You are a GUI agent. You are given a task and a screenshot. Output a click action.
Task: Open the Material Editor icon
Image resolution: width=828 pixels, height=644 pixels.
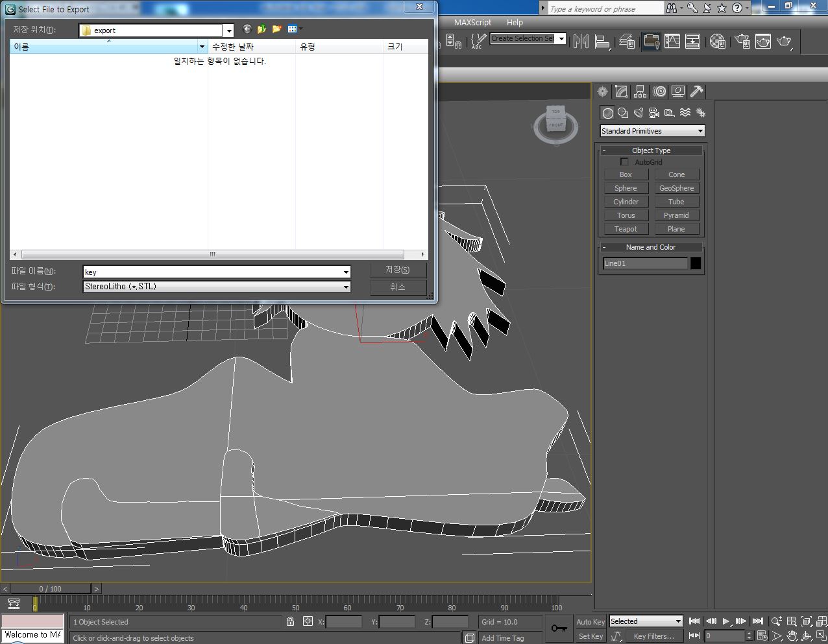(x=717, y=42)
